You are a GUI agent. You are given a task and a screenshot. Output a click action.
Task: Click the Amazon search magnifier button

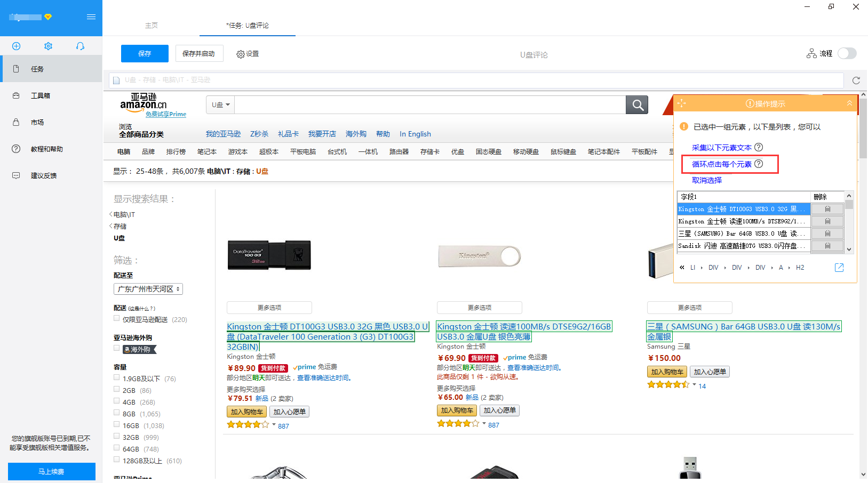point(637,105)
